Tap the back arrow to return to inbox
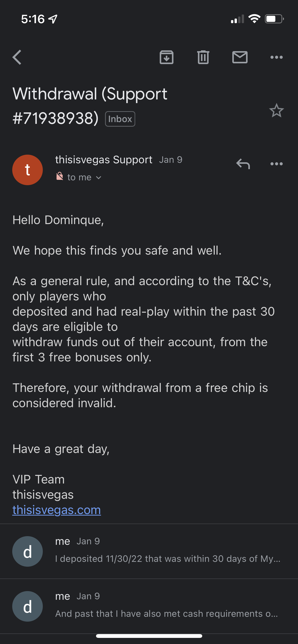This screenshot has height=644, width=298. click(17, 57)
